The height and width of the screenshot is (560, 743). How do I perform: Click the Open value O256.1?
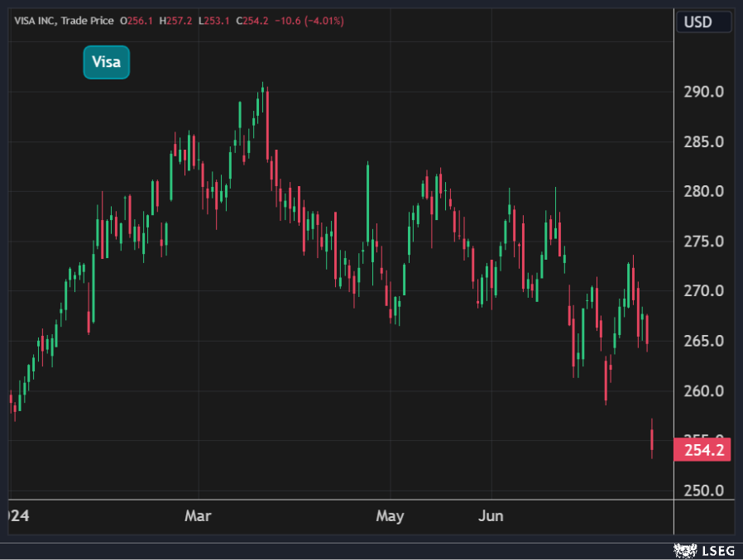pos(137,20)
